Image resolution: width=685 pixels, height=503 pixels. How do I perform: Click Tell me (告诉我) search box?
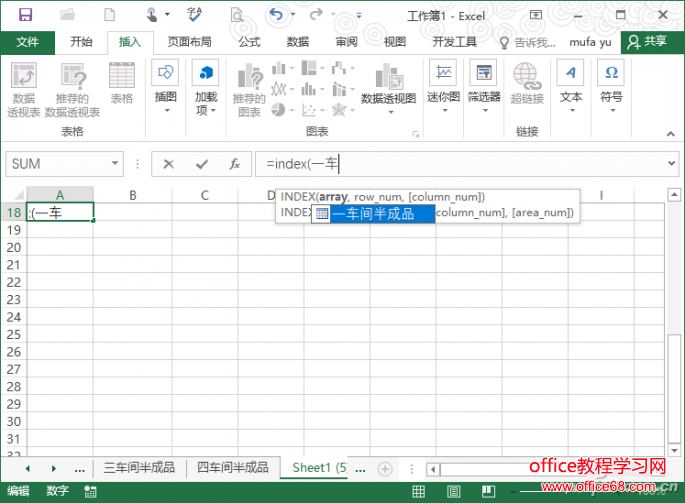pyautogui.click(x=528, y=42)
